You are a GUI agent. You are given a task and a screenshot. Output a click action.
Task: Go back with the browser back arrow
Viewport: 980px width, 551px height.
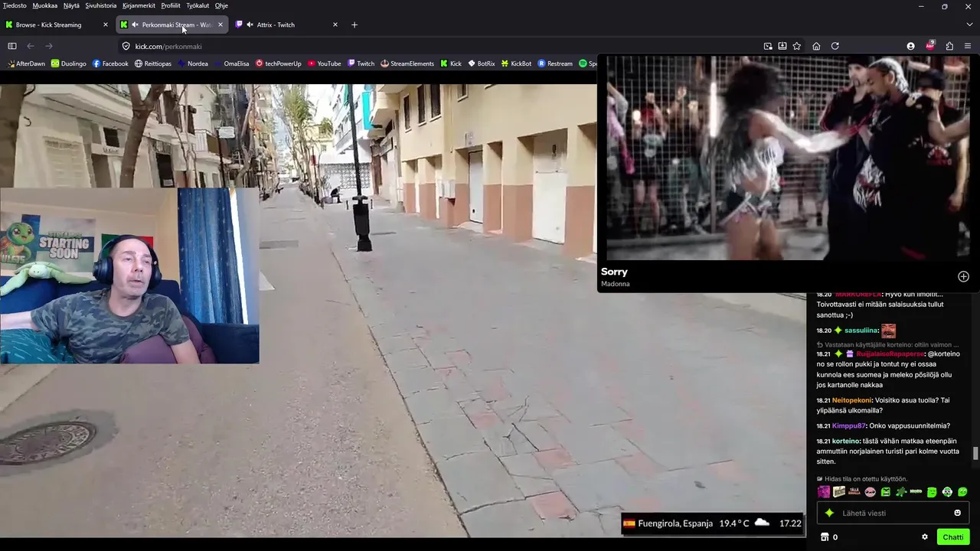(x=31, y=46)
